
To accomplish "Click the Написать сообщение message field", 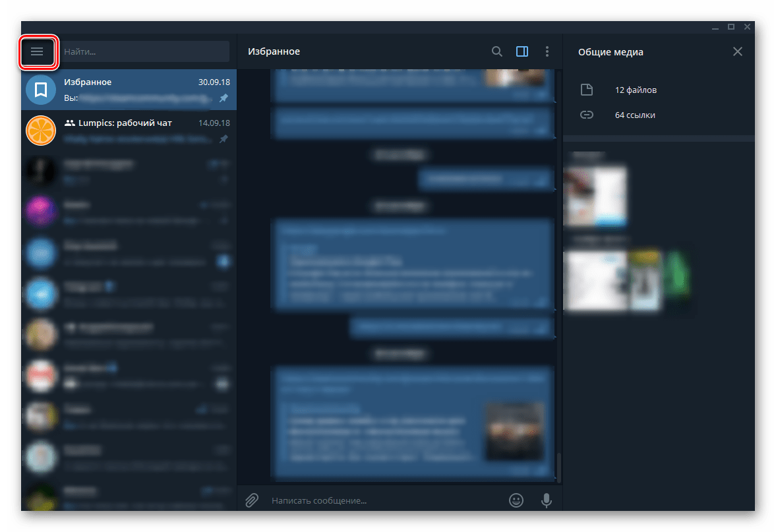I will click(x=382, y=500).
